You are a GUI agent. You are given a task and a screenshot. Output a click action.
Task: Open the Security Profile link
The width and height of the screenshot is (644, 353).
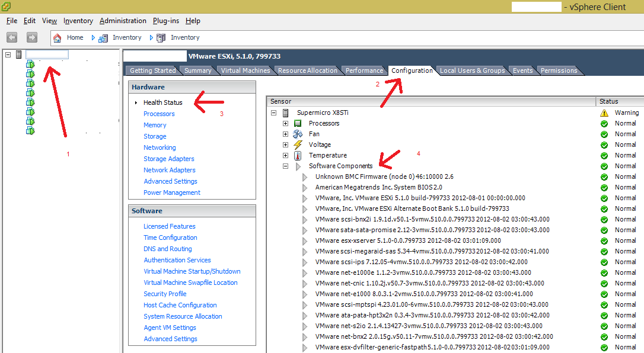click(165, 294)
